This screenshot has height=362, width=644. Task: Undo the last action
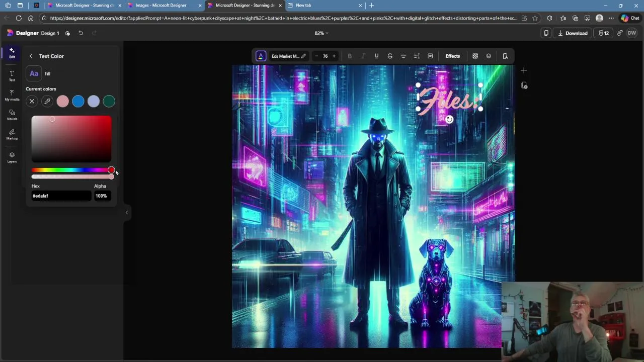tap(80, 33)
